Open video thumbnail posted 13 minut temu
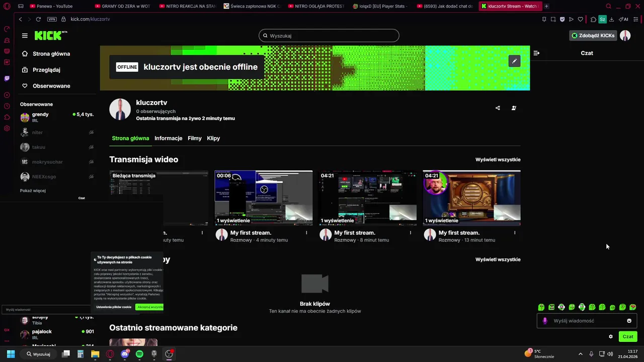The image size is (644, 362). (471, 198)
